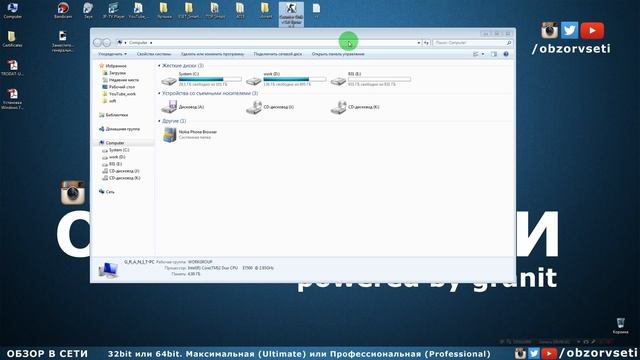Viewport: 640px width, 360px height.
Task: Open the address bar history dropdown arrow
Action: click(x=418, y=42)
